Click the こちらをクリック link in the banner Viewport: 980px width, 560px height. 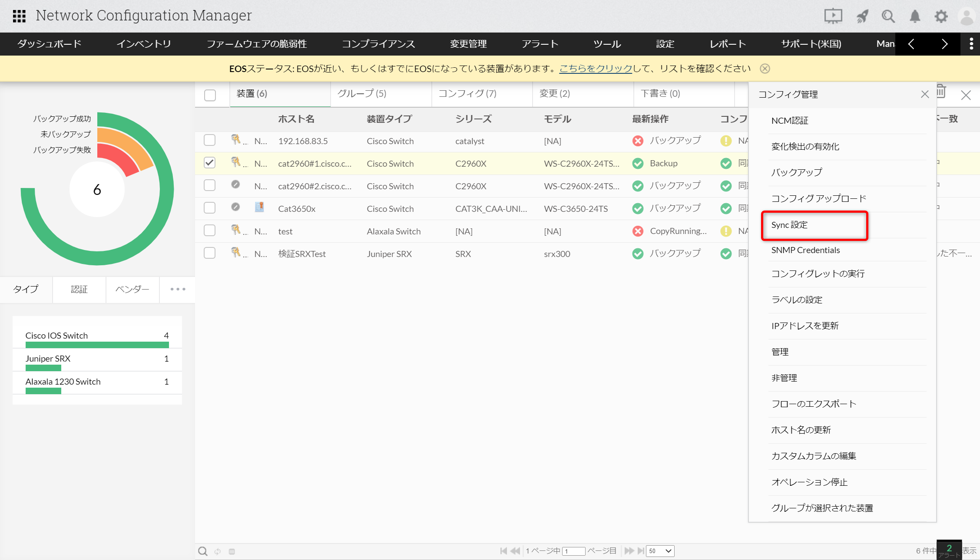tap(595, 69)
